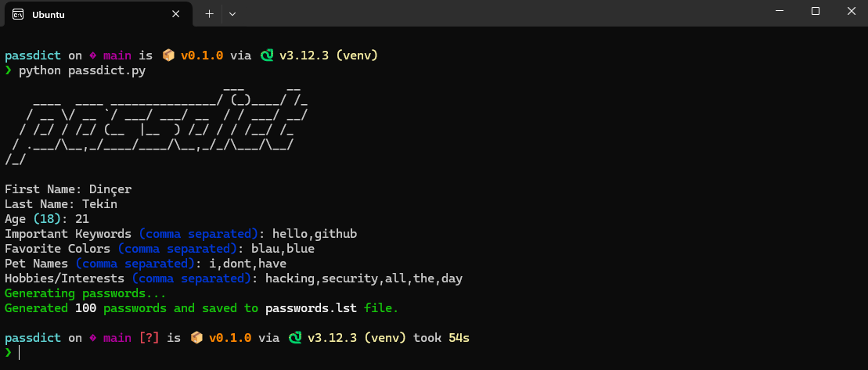
Task: Close the Ubuntu tab
Action: pyautogui.click(x=181, y=13)
